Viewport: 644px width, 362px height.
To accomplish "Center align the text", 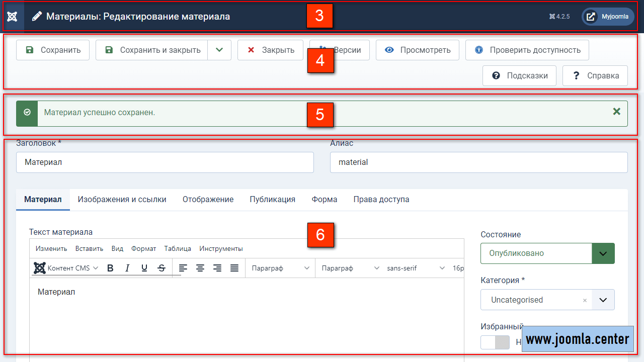I will tap(200, 268).
